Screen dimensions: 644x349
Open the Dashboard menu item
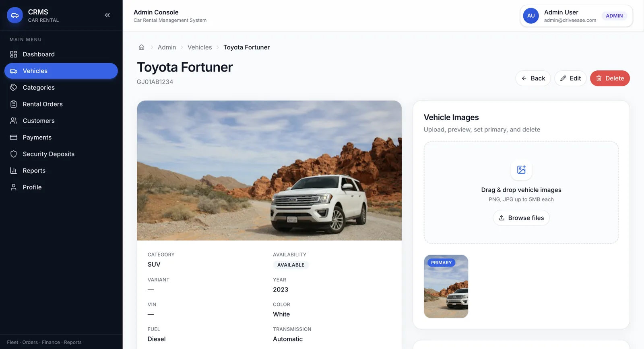click(61, 54)
